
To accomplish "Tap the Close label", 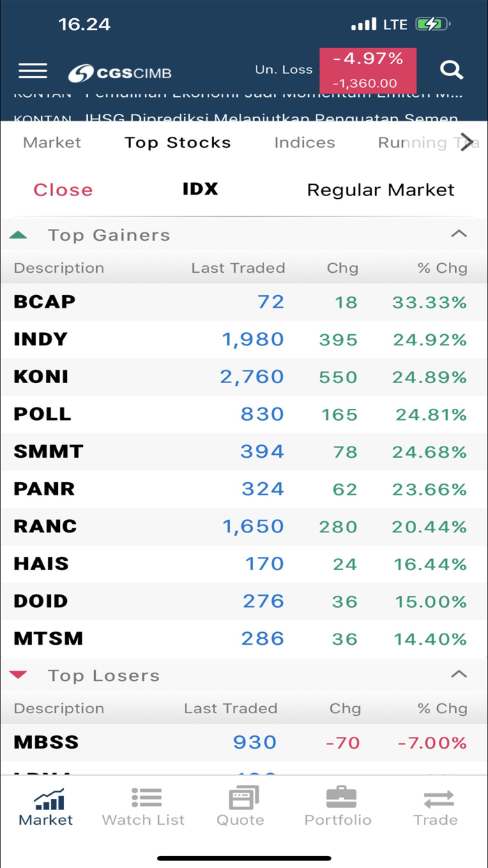I will tap(63, 189).
